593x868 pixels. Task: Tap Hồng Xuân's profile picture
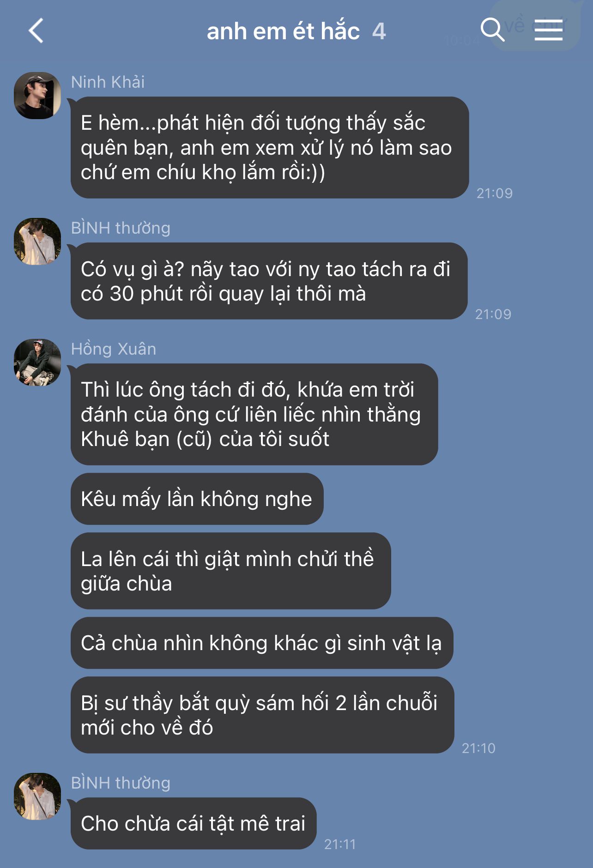[x=37, y=362]
